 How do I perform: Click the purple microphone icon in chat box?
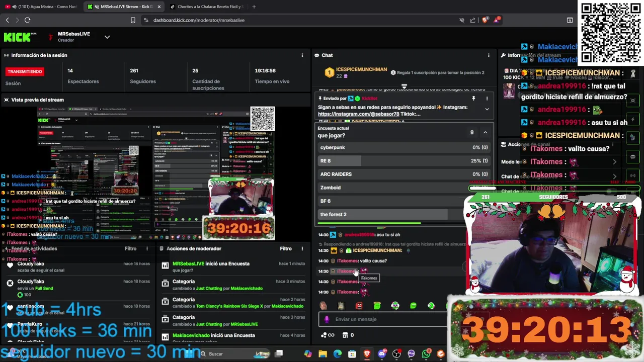[x=327, y=319]
